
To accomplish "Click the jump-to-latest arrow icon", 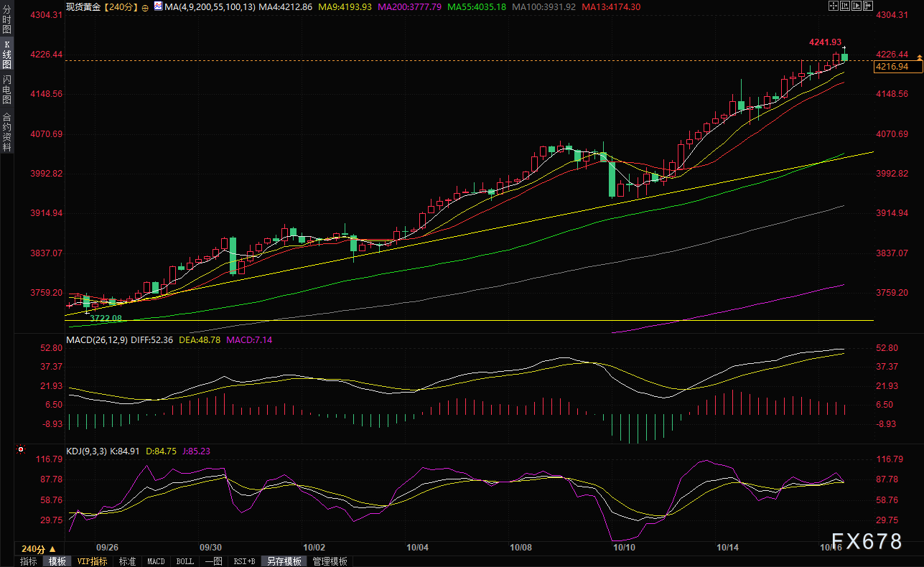I will [867, 6].
